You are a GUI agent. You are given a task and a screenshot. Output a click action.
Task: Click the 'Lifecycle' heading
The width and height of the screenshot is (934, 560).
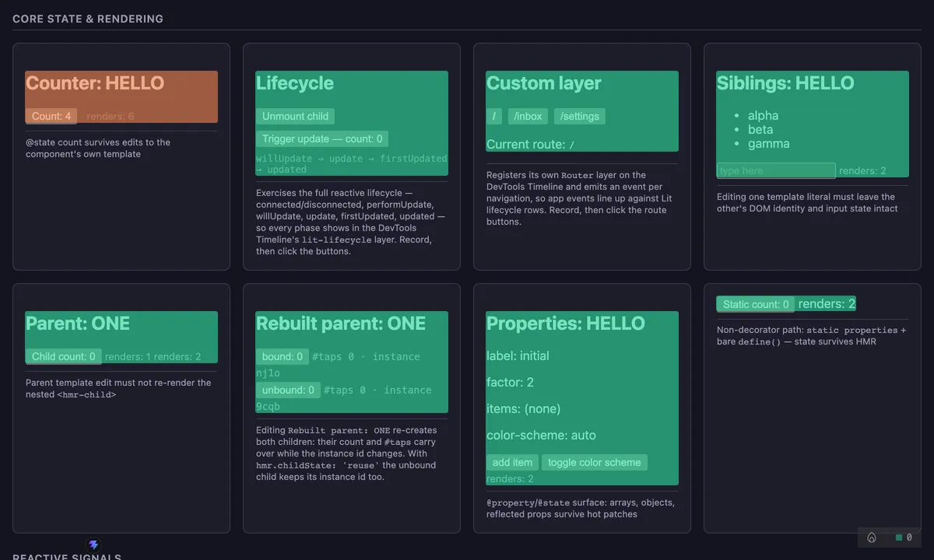click(x=295, y=82)
